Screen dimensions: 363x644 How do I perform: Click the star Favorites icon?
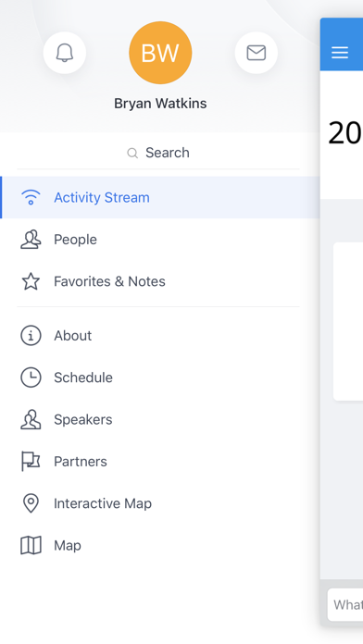[x=31, y=281]
